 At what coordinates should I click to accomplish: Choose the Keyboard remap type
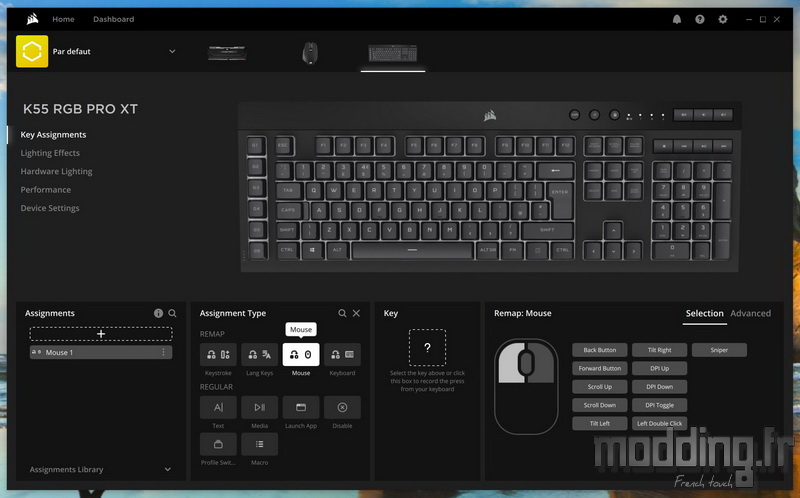coord(342,355)
